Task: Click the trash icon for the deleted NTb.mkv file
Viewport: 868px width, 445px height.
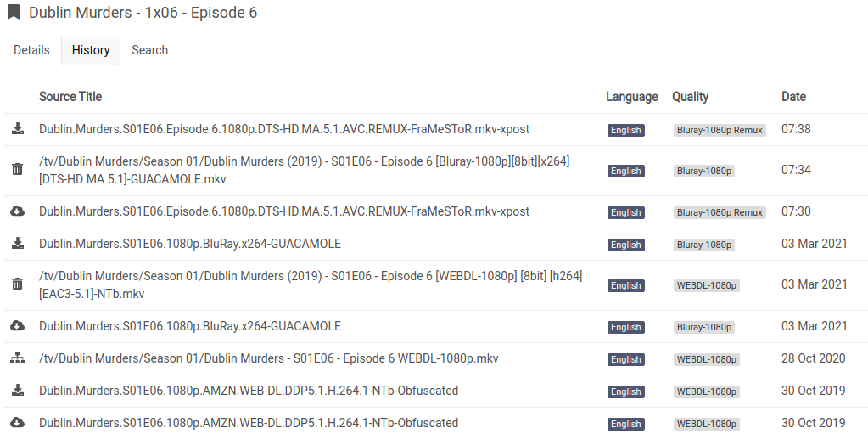Action: (x=17, y=284)
